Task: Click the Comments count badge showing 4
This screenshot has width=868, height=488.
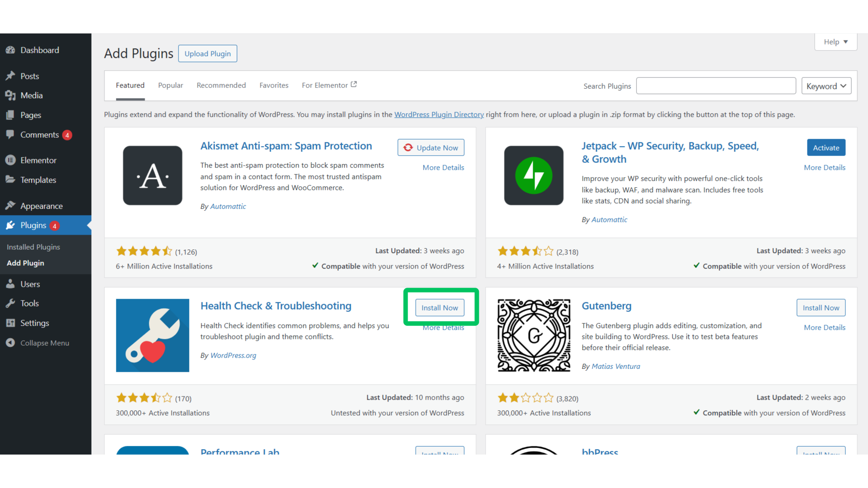Action: point(67,135)
